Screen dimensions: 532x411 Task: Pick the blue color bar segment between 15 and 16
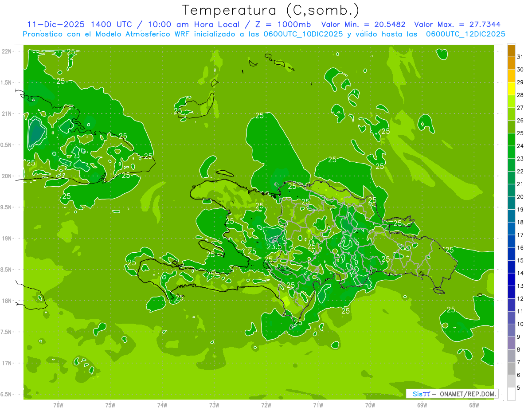511,254
